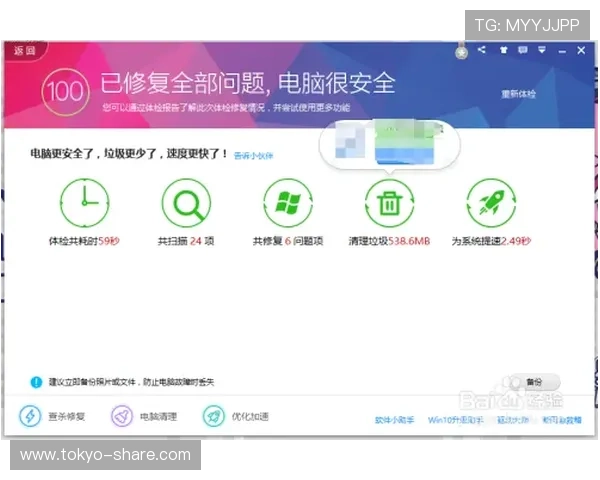Image resolution: width=600 pixels, height=480 pixels.
Task: Click the Windows logo repair icon
Action: tap(288, 202)
